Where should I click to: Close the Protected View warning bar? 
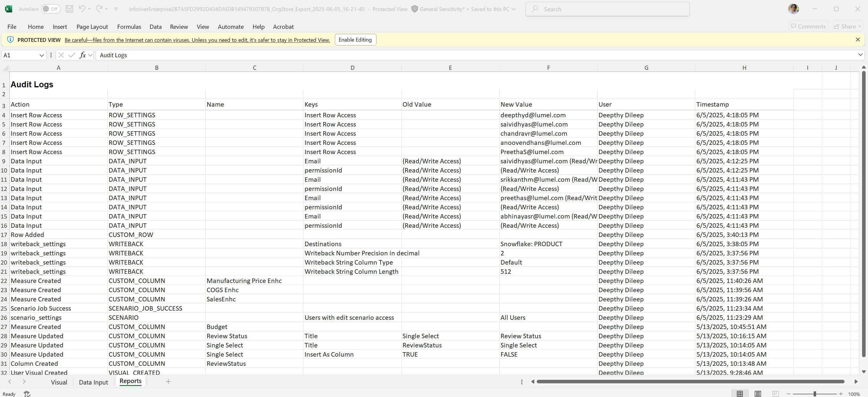[x=858, y=40]
